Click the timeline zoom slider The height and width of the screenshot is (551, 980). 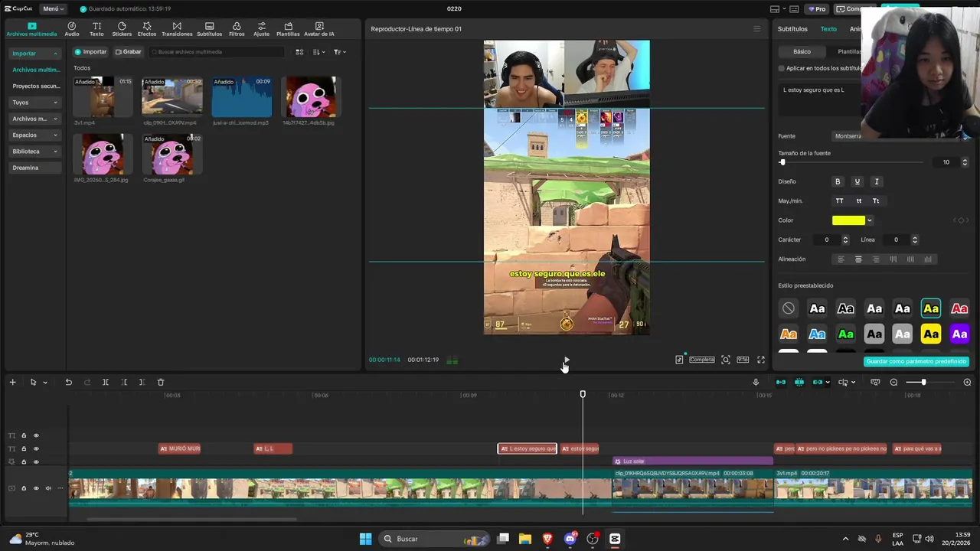coord(930,382)
